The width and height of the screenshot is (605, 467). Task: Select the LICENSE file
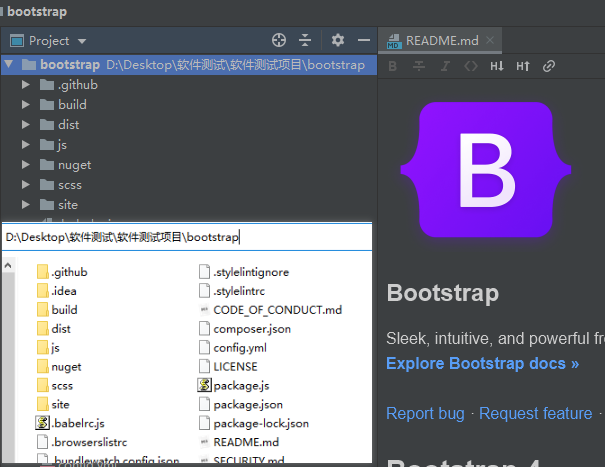coord(228,367)
